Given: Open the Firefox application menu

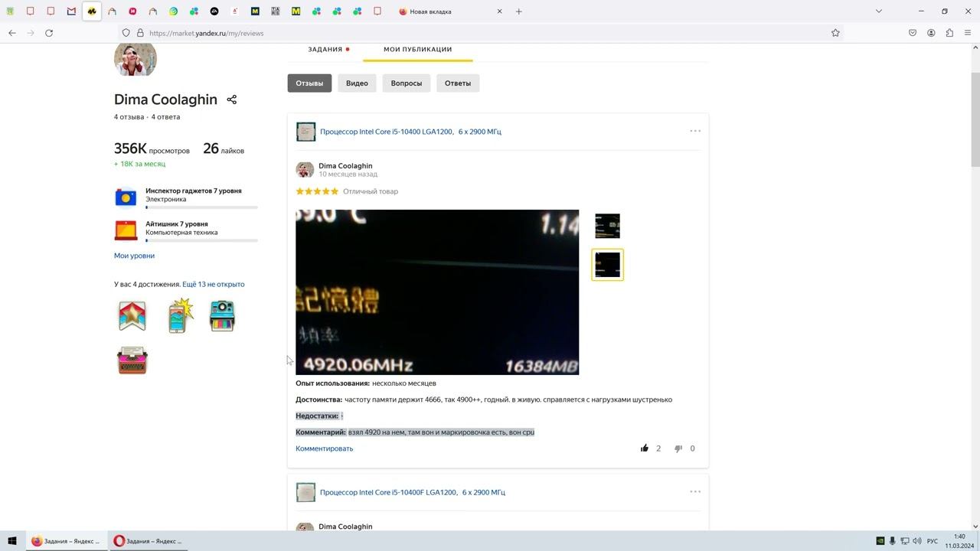Looking at the screenshot, I should (968, 33).
